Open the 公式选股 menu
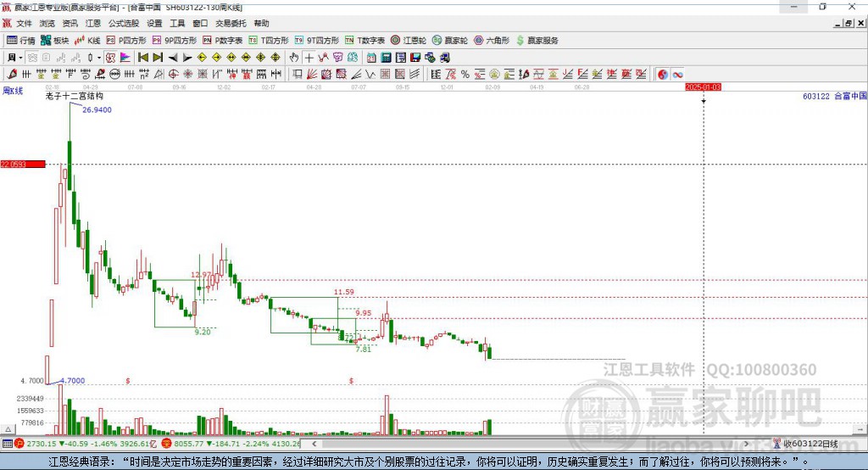This screenshot has height=470, width=868. (124, 23)
